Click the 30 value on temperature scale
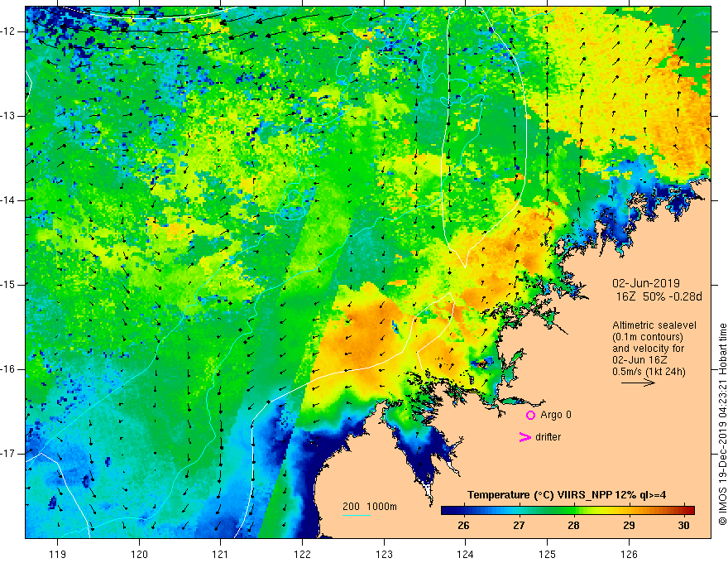Screen dimensions: 728x563 pyautogui.click(x=683, y=526)
